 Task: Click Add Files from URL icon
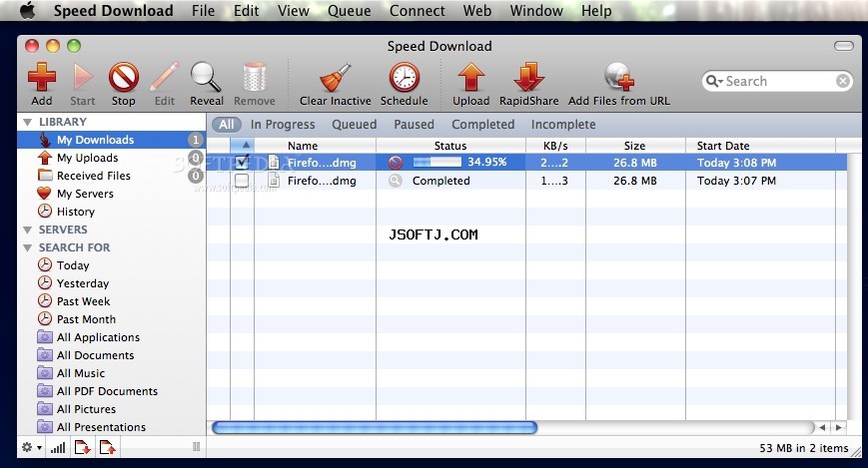pos(619,78)
